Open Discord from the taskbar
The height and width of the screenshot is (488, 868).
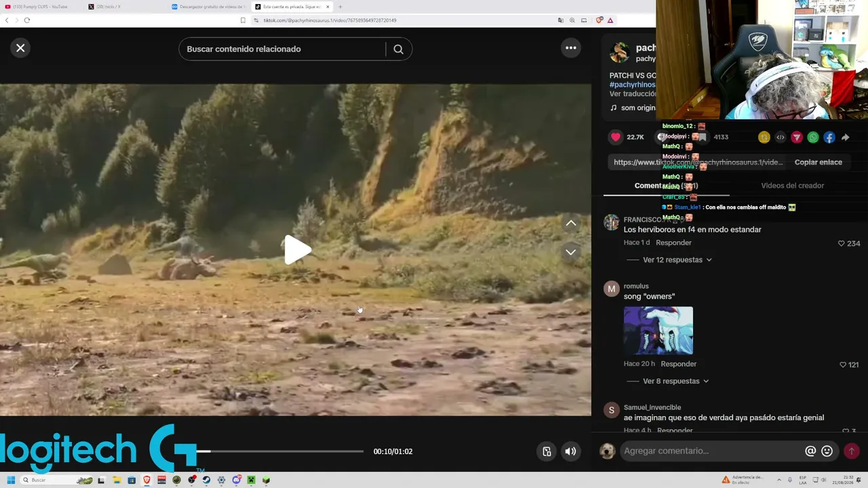click(x=236, y=480)
